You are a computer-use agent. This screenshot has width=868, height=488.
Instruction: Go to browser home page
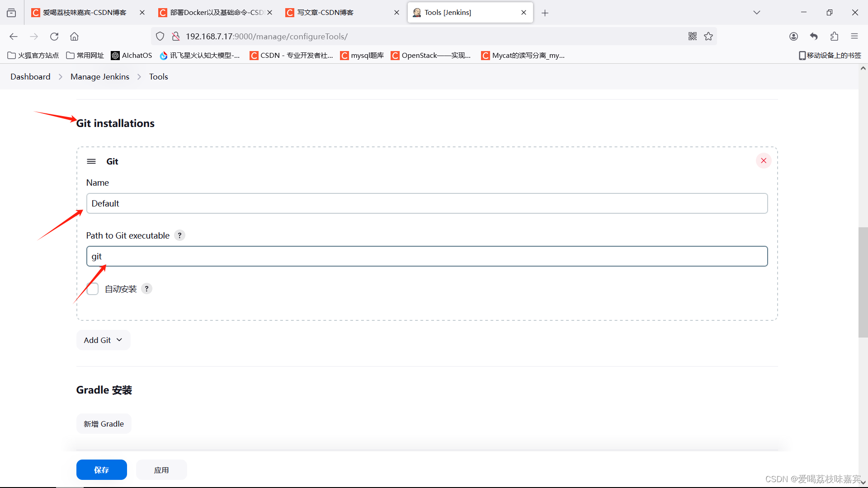click(x=75, y=37)
